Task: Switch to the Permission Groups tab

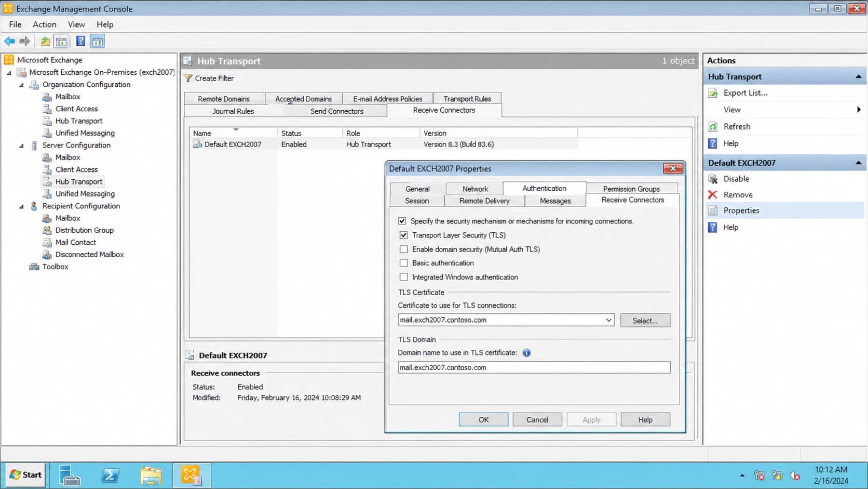Action: pyautogui.click(x=631, y=189)
